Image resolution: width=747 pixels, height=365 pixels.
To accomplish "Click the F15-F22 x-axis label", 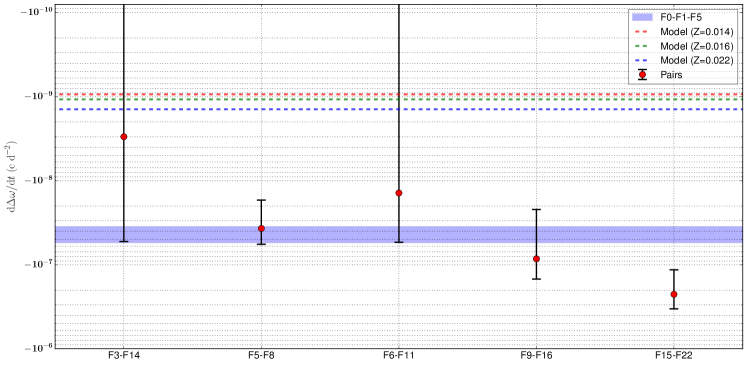I will (674, 357).
